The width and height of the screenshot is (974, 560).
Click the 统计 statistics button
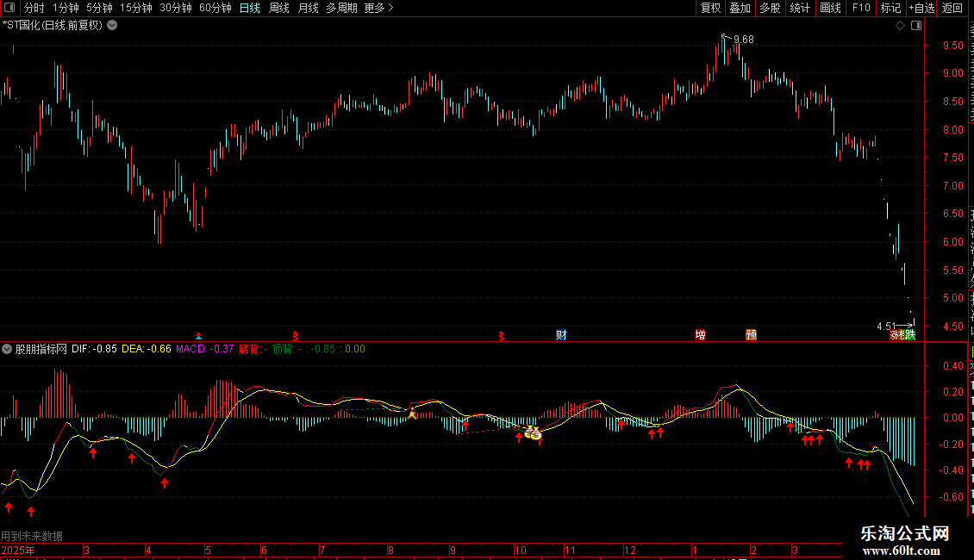pyautogui.click(x=799, y=8)
